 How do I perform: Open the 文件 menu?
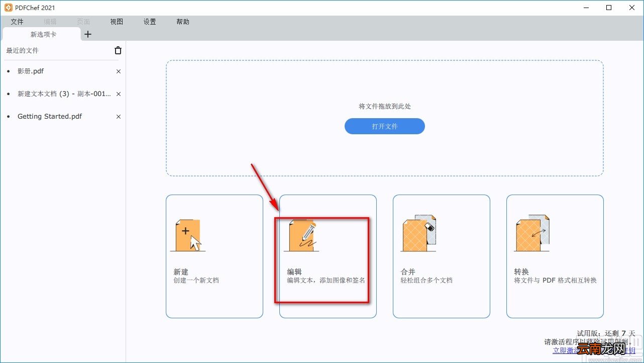click(x=17, y=22)
